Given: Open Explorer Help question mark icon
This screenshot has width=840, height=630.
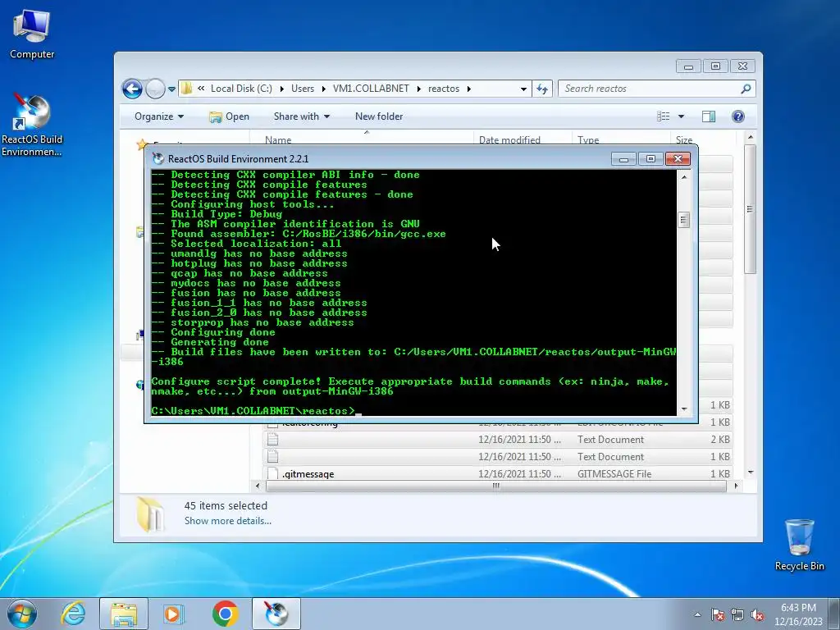Looking at the screenshot, I should tap(738, 116).
